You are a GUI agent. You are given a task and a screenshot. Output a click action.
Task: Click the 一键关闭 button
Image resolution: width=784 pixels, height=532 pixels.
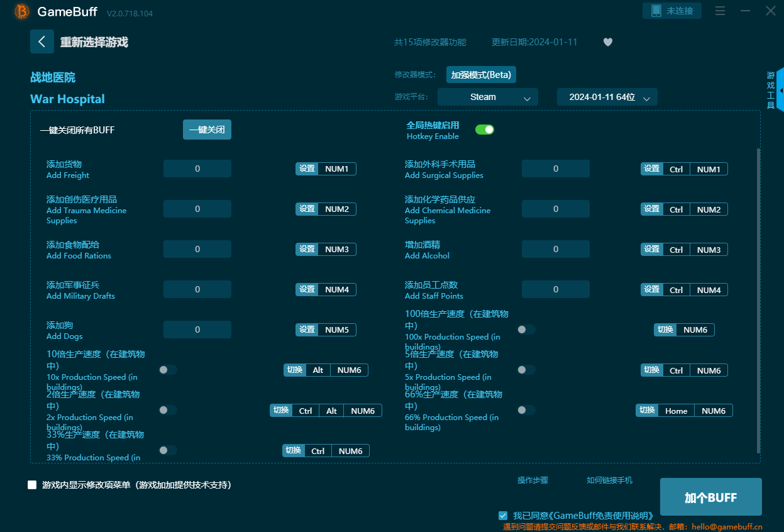(x=207, y=130)
